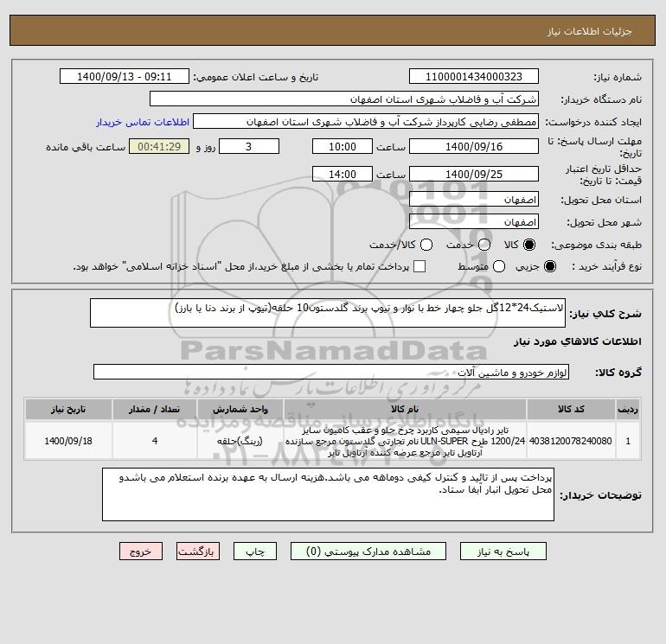Screen dimensions: 666x644
Task: Click the need number field 1100001434000323
Action: pos(474,76)
